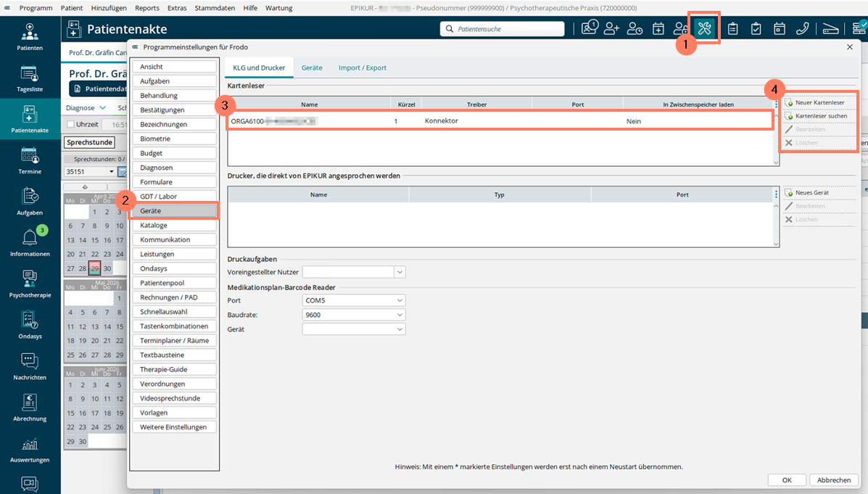
Task: Expand the Diagnose dropdown chevron
Action: 102,108
